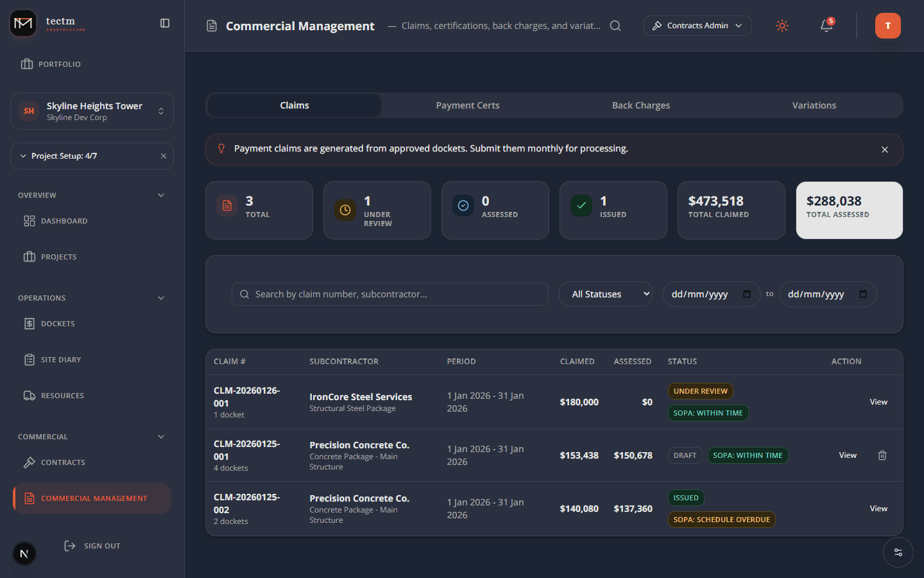The width and height of the screenshot is (924, 578).
Task: Switch to the Back Charges tab
Action: [640, 105]
